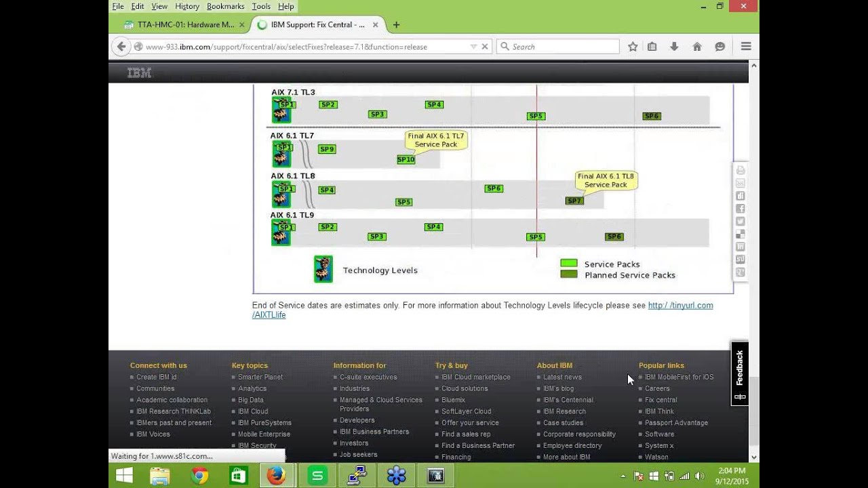Open the Feedback side tab

(739, 373)
